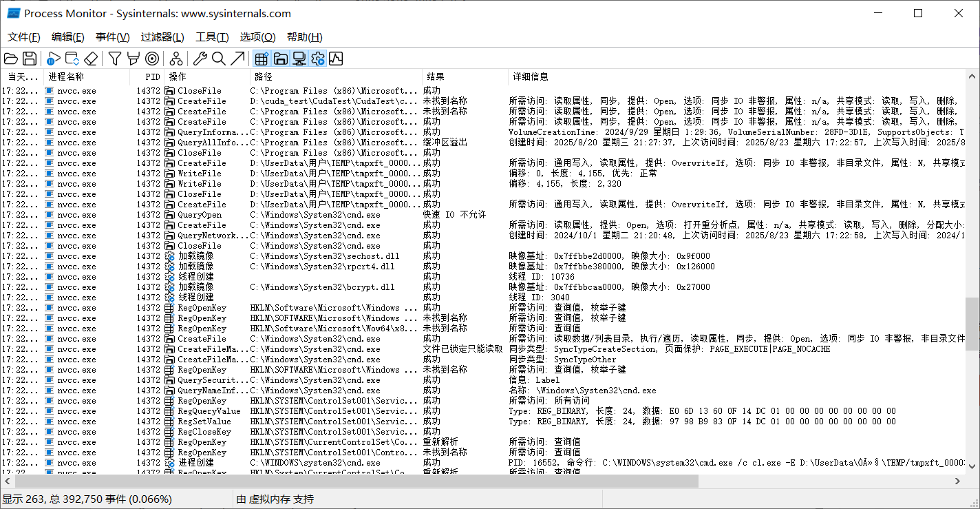
Task: Select the 进程创建 row icon
Action: coord(170,463)
